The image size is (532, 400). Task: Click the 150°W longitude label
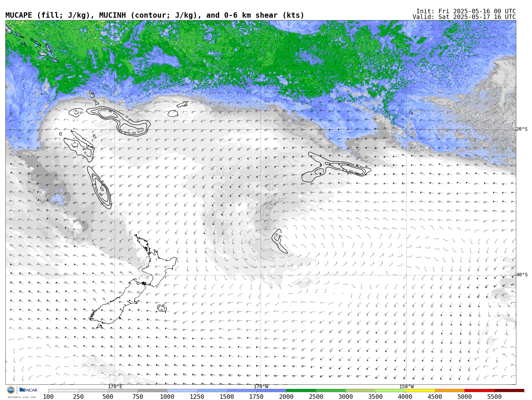406,387
